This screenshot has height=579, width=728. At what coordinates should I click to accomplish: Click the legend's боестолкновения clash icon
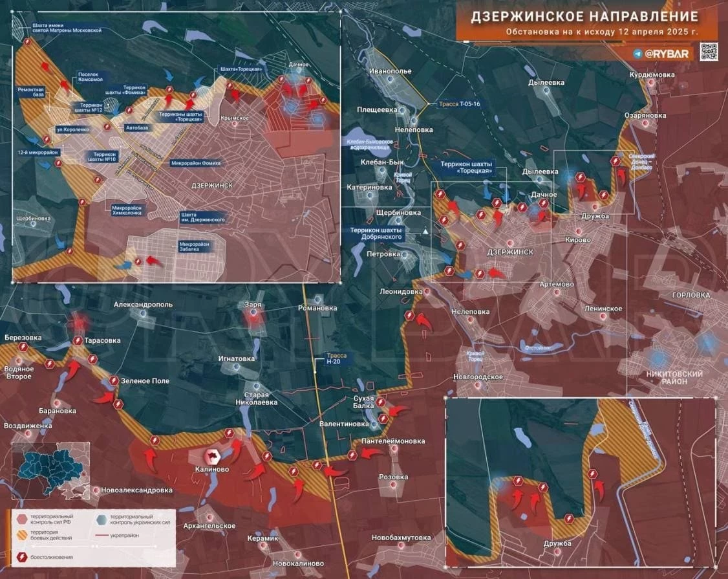pyautogui.click(x=23, y=556)
